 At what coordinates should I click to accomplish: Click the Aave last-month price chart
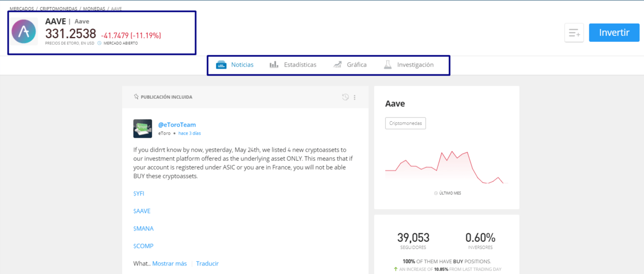(446, 167)
